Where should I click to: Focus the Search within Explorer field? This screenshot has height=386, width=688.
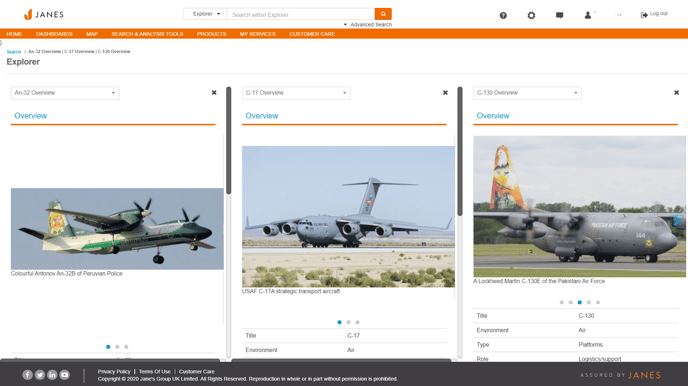301,14
